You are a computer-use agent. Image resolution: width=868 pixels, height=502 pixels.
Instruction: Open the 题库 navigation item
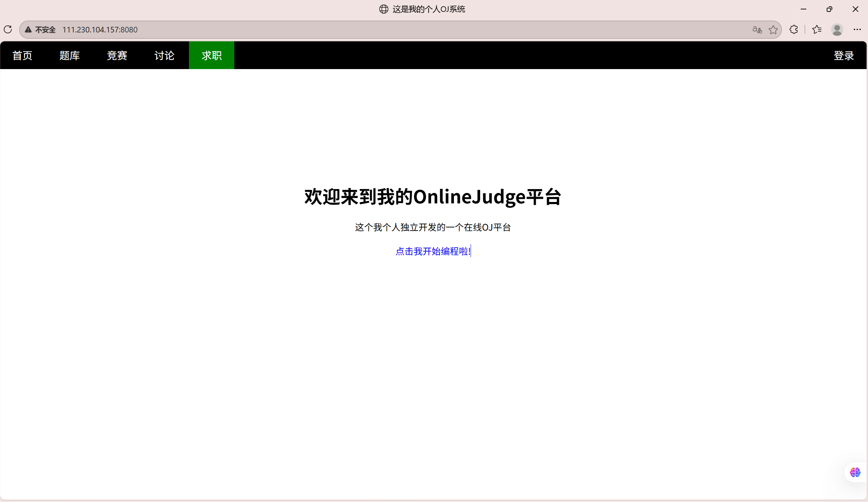70,55
